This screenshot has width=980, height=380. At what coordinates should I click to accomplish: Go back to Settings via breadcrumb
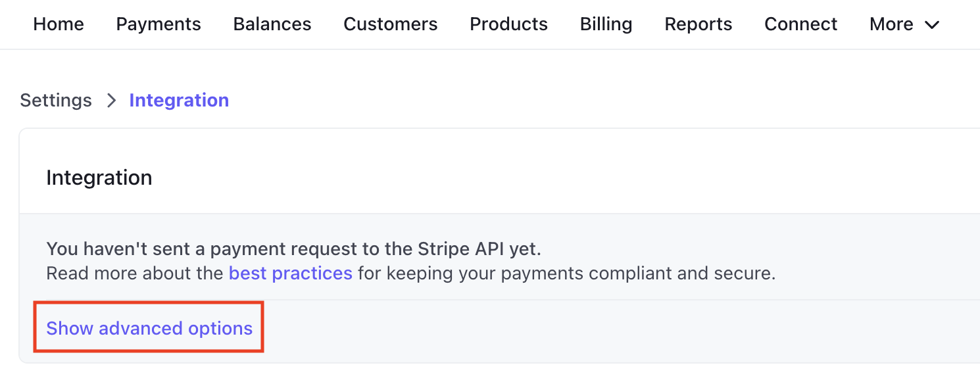(56, 101)
